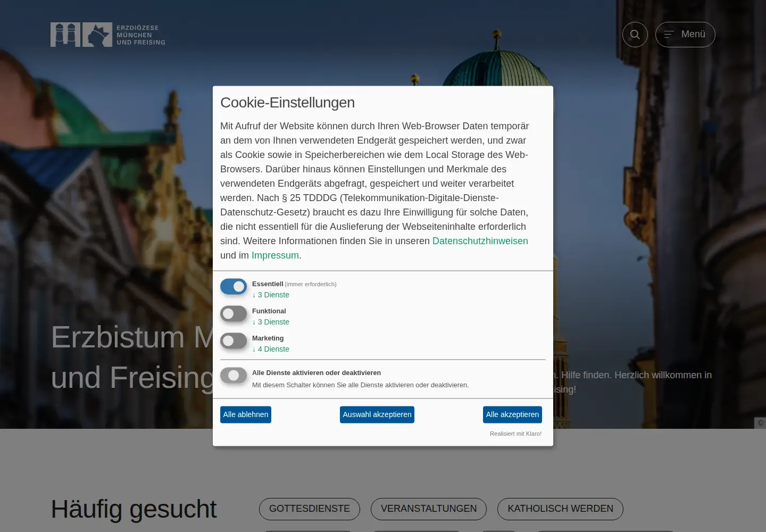The height and width of the screenshot is (532, 766).
Task: Enable the Marketing cookie switch
Action: click(x=234, y=341)
